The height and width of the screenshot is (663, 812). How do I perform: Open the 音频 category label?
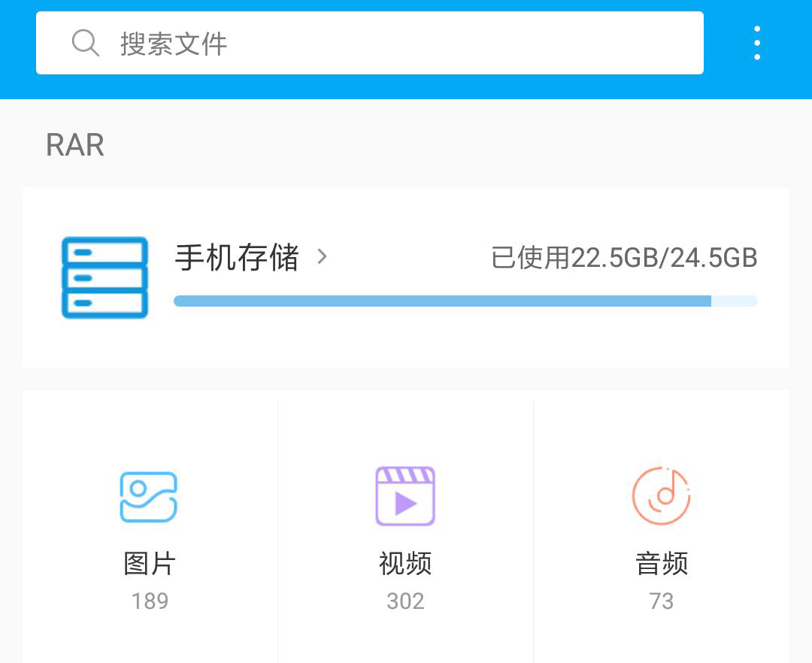point(661,563)
